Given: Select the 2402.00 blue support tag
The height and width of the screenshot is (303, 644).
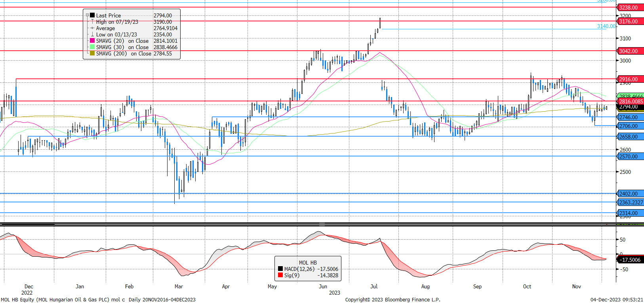Looking at the screenshot, I should coord(630,194).
